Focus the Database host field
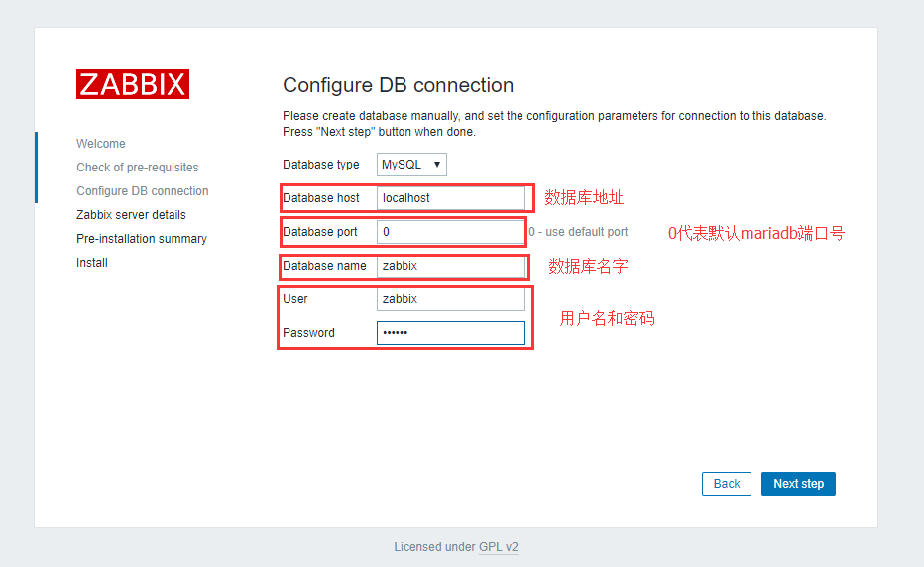924x567 pixels. pos(451,198)
